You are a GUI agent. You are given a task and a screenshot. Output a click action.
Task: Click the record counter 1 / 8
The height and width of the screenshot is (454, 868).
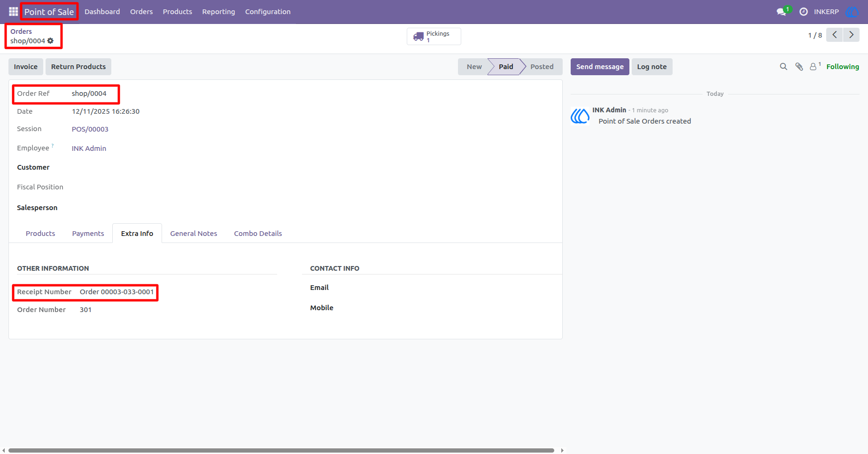(815, 35)
